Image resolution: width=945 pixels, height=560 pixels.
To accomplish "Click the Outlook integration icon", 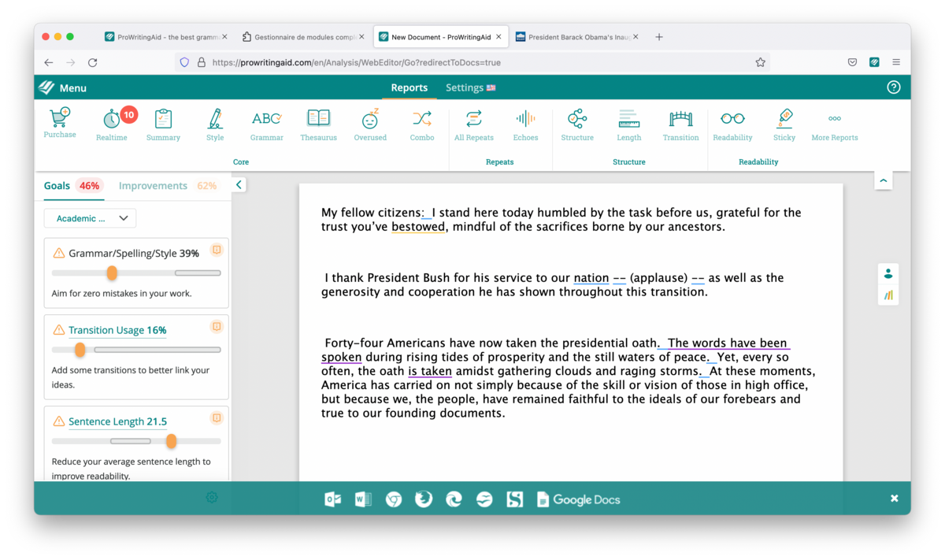I will (x=333, y=499).
